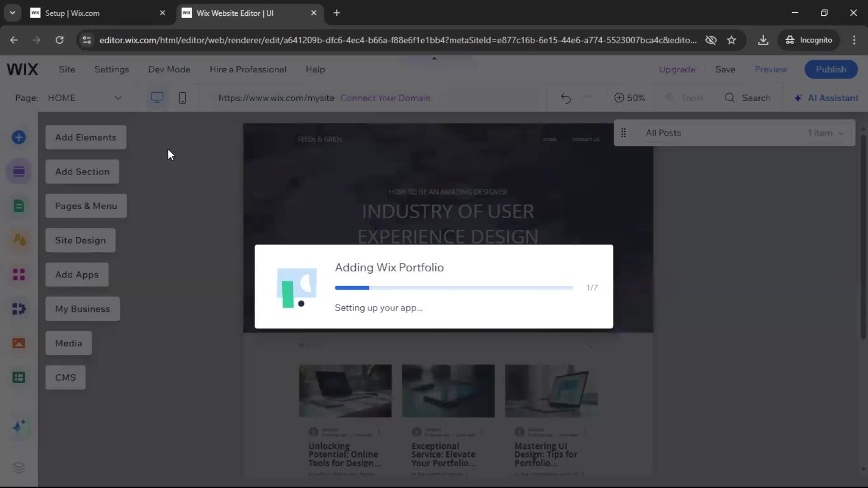Switch to mobile view icon
The image size is (868, 488).
(182, 98)
